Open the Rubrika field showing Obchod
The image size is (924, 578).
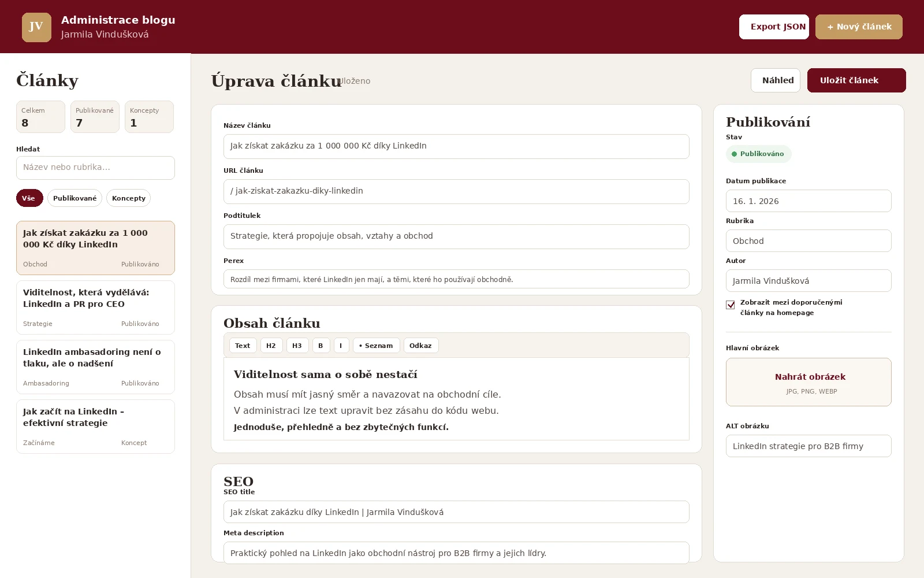click(808, 241)
